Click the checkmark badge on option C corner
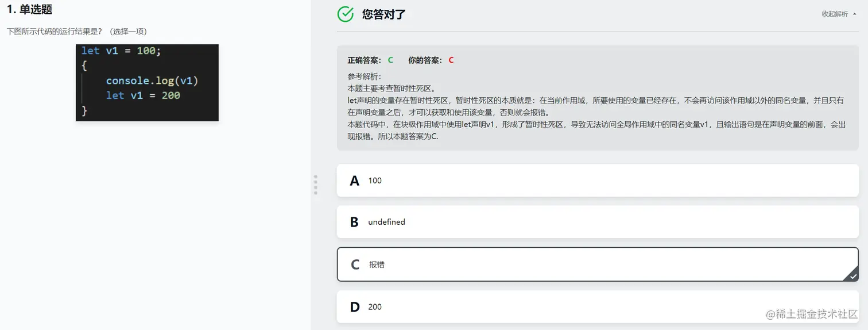The height and width of the screenshot is (330, 868). pyautogui.click(x=853, y=276)
